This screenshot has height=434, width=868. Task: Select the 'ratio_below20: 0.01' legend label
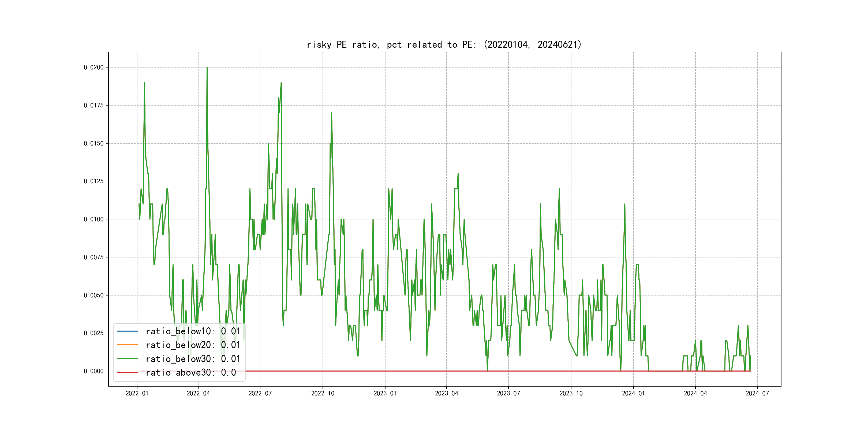pyautogui.click(x=193, y=345)
